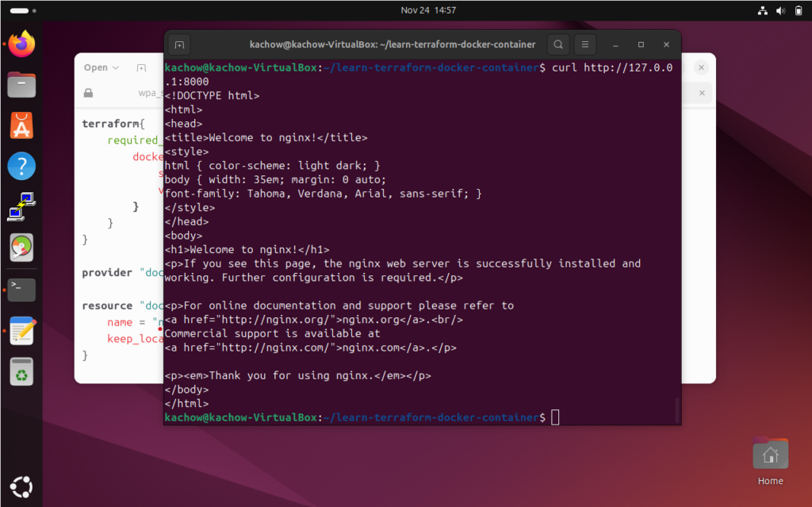Image resolution: width=812 pixels, height=507 pixels.
Task: Open the Files manager dock icon
Action: point(21,84)
